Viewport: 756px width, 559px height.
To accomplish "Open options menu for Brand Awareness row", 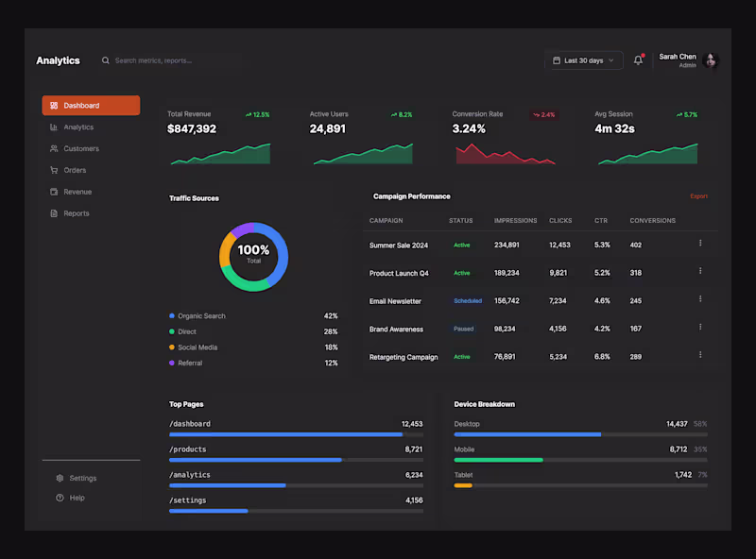I will coord(700,328).
